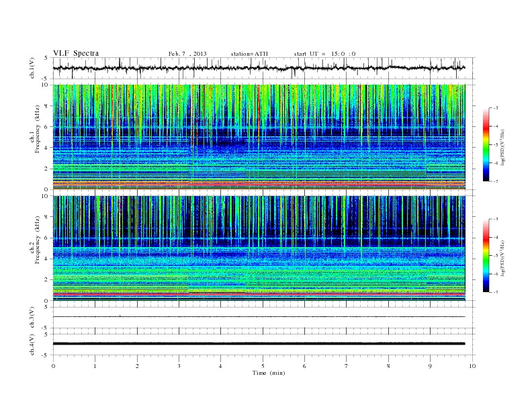The image size is (532, 411).
Task: Click the "-5" tick on the ch.2 colorbar
Action: tap(495, 256)
